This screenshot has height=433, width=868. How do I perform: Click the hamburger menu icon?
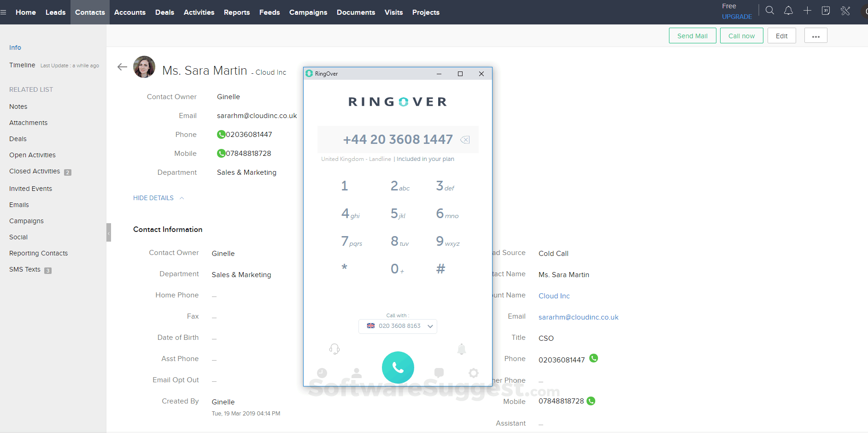(x=3, y=12)
